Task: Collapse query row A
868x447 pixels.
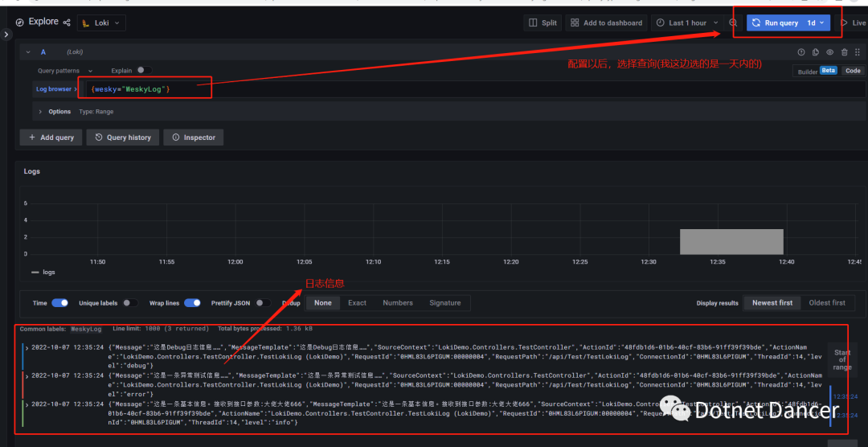Action: point(28,52)
